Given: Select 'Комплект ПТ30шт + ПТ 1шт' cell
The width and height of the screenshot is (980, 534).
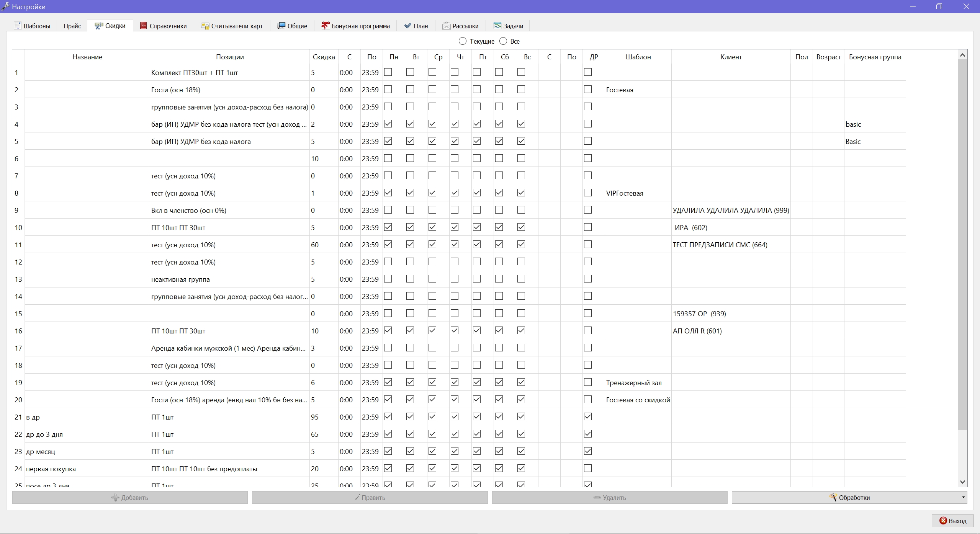Looking at the screenshot, I should point(230,72).
